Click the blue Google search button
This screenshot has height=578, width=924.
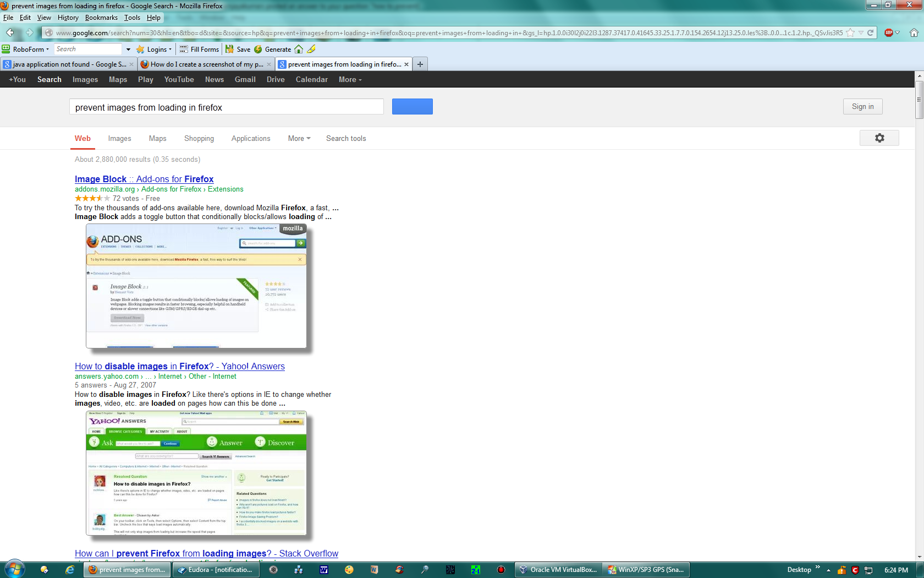[413, 107]
